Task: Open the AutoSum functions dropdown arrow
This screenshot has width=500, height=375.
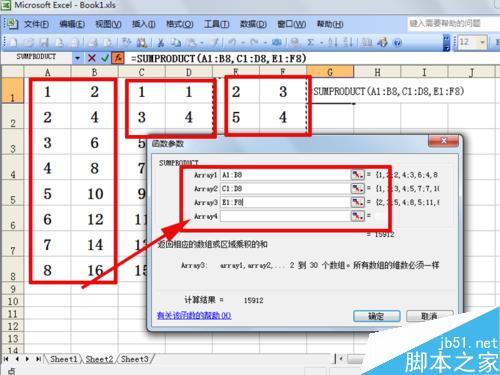Action: [321, 43]
